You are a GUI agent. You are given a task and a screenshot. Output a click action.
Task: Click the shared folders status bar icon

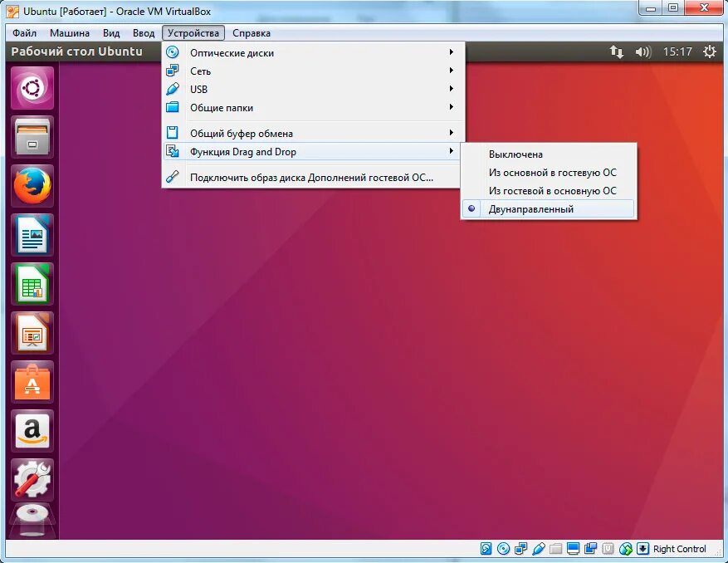coord(555,549)
